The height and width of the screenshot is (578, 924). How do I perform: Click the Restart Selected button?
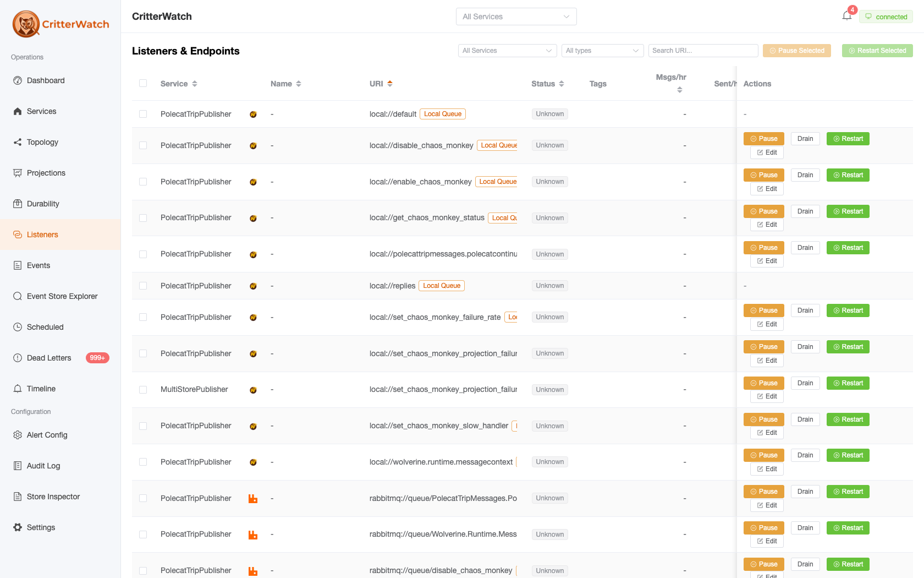tap(877, 51)
